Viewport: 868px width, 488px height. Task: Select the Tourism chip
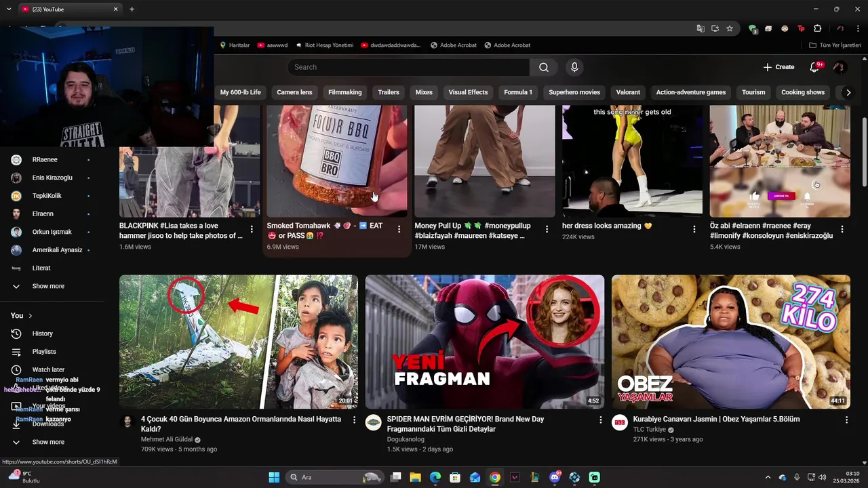(x=753, y=92)
